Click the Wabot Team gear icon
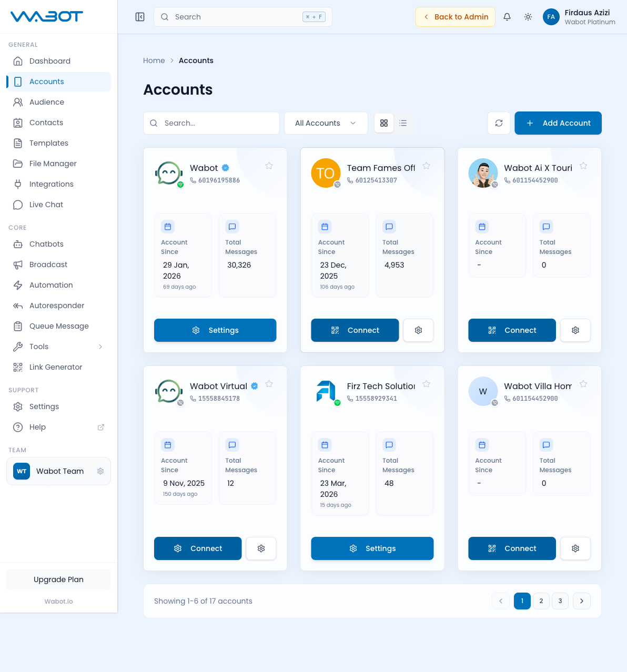The width and height of the screenshot is (627, 672). coord(100,471)
